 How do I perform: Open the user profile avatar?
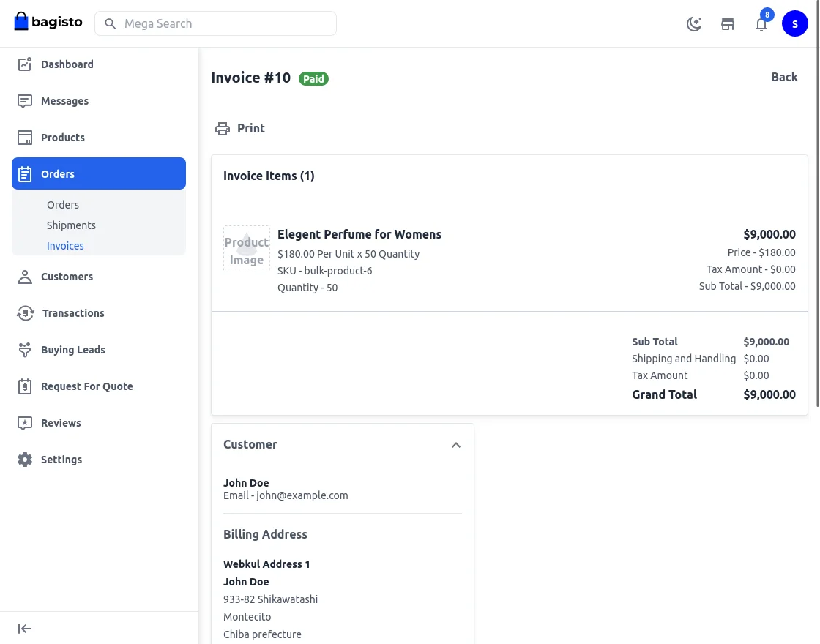794,24
